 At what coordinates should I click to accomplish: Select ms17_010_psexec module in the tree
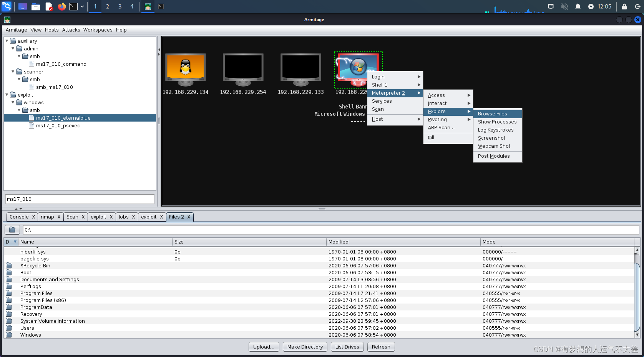coord(58,126)
